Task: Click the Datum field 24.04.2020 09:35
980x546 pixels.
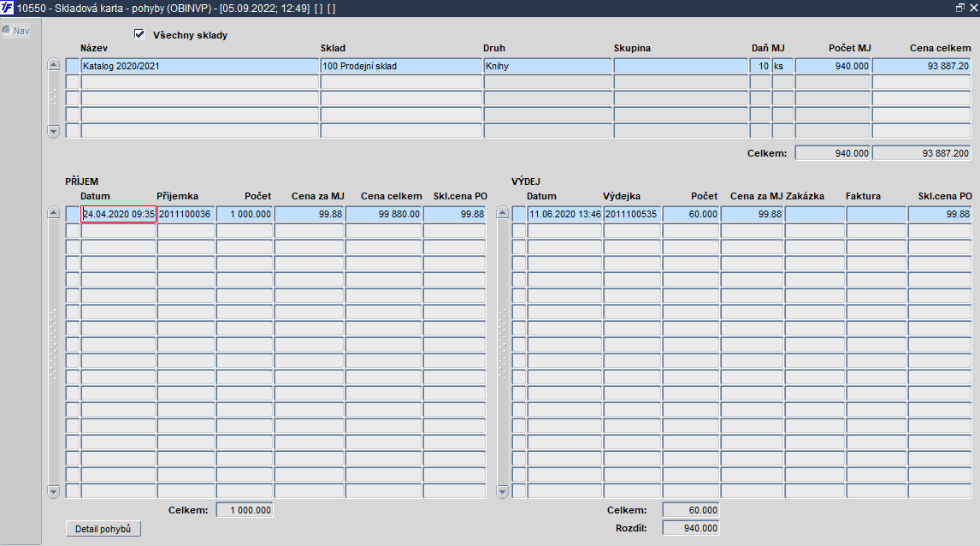Action: [x=118, y=214]
